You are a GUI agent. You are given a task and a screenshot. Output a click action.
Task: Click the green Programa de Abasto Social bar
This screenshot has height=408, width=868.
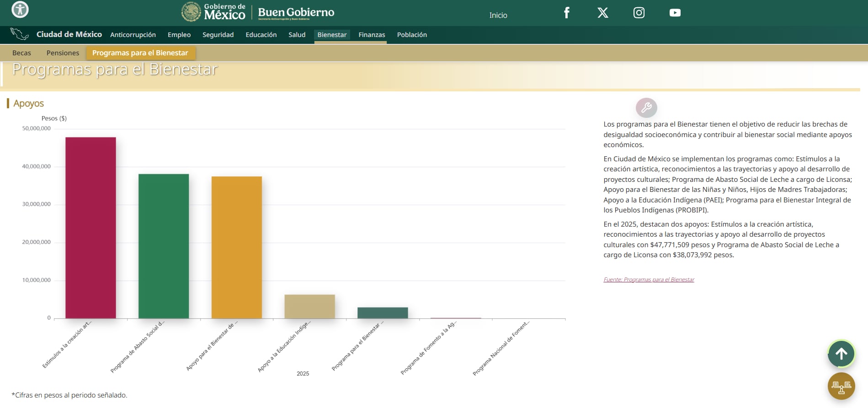[x=164, y=246]
